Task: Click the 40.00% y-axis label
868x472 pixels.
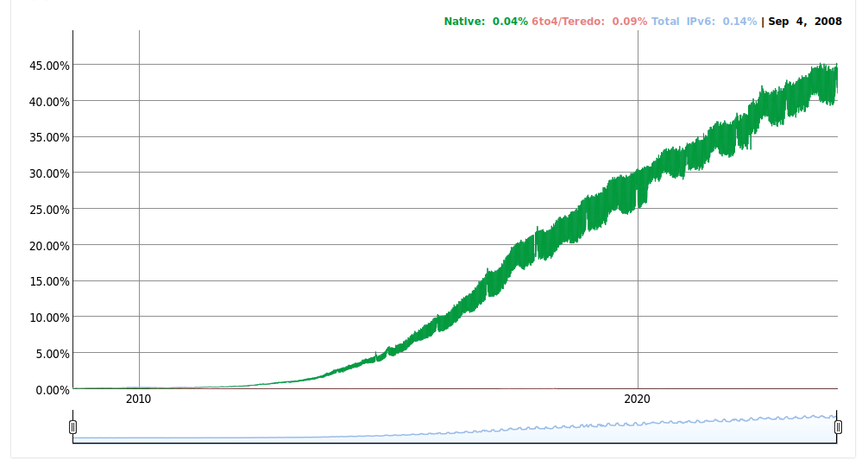Action: 49,102
